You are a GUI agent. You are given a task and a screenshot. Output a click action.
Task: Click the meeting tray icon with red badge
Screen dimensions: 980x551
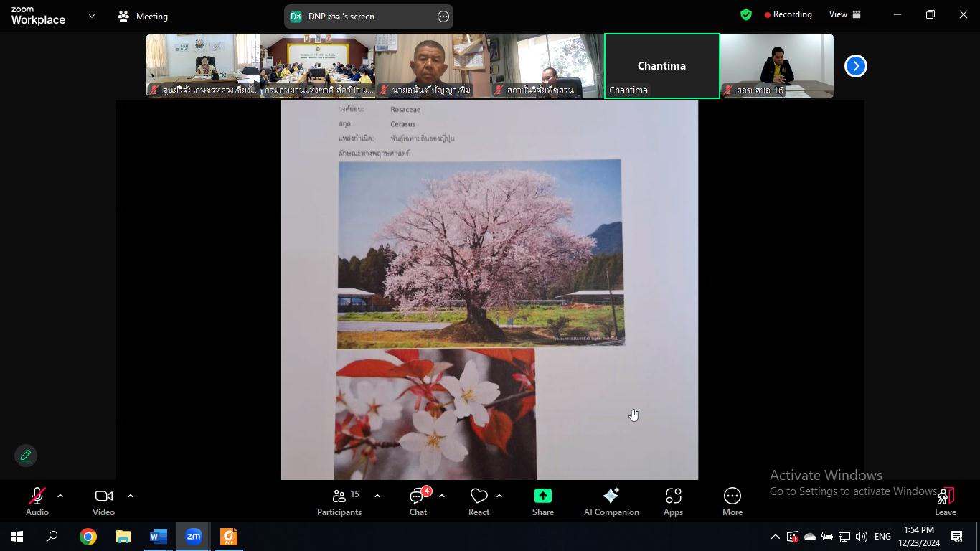pos(793,537)
